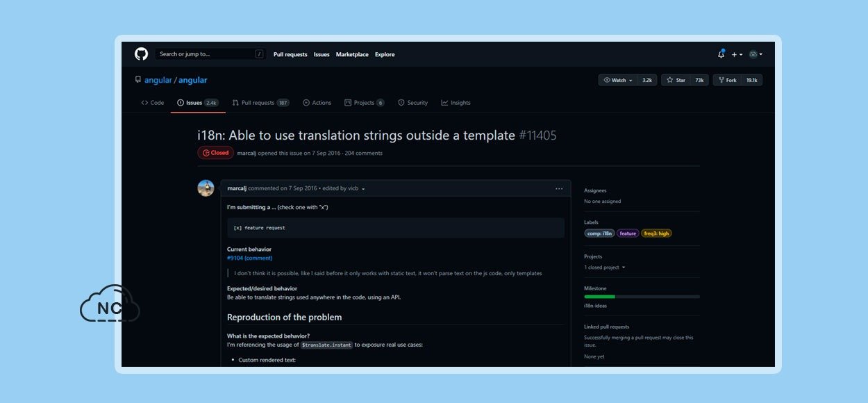Open the #9104 (comment) link

pyautogui.click(x=249, y=258)
